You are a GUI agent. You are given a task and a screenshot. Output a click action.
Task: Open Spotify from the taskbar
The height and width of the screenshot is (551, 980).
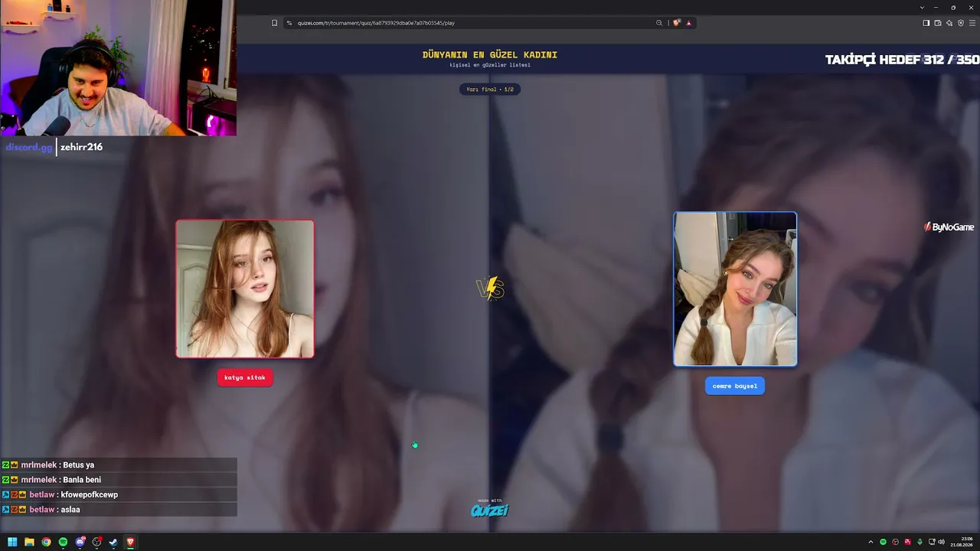[63, 542]
